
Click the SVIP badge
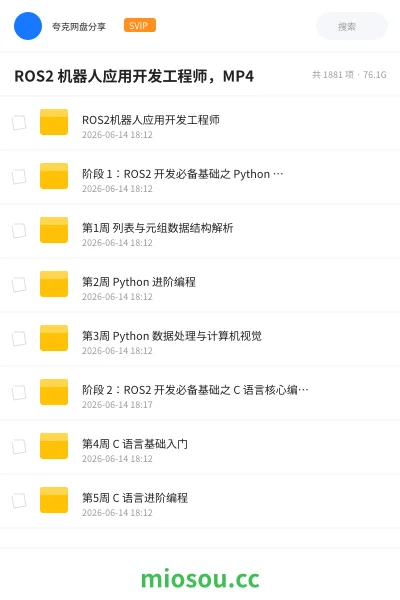click(x=140, y=25)
